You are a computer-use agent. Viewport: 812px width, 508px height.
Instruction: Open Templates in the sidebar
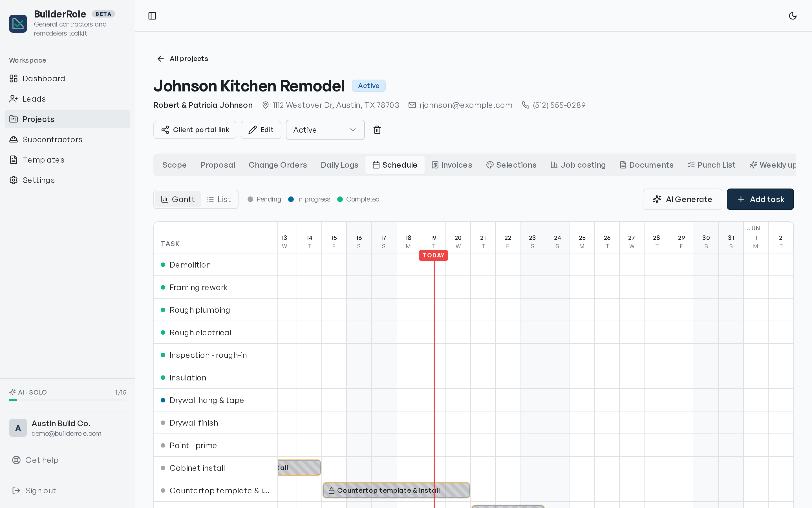coord(67,160)
